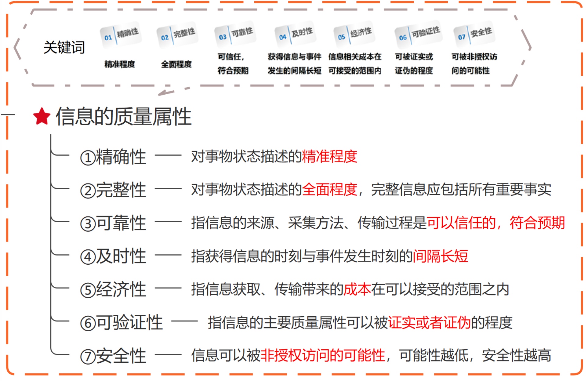Select the ⑦安全性 tree item
Image resolution: width=588 pixels, height=381 pixels.
click(x=113, y=356)
